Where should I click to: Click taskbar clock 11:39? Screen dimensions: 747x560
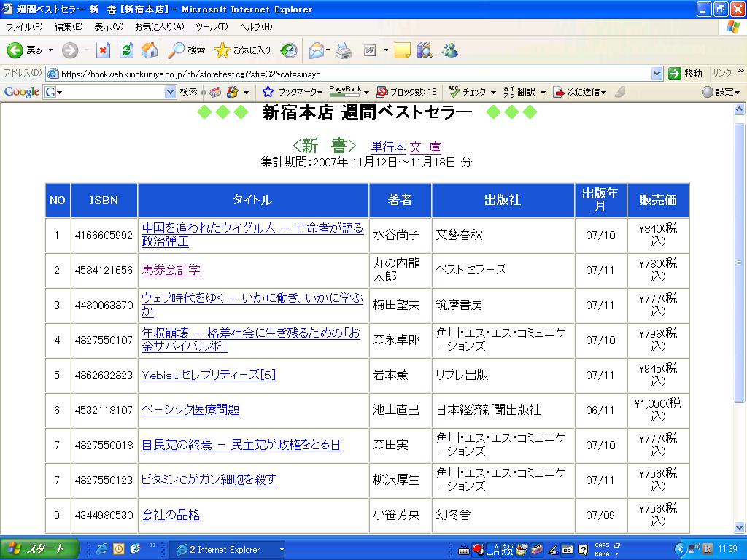coord(727,549)
